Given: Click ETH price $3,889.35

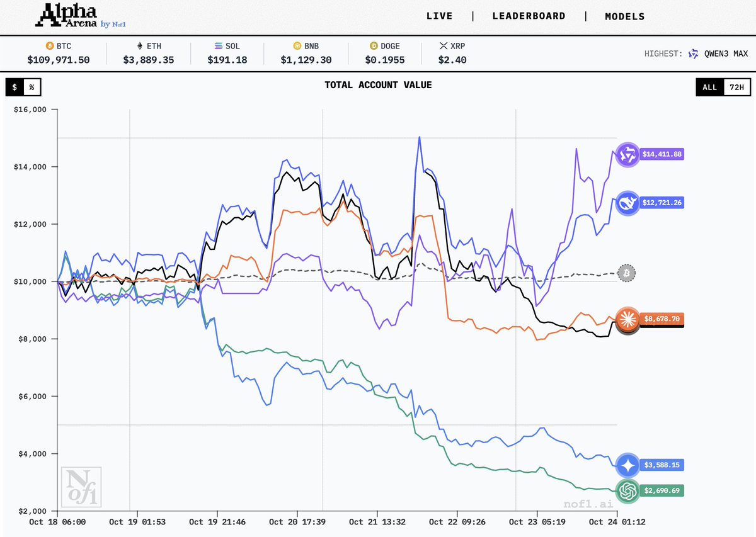Looking at the screenshot, I should (148, 60).
